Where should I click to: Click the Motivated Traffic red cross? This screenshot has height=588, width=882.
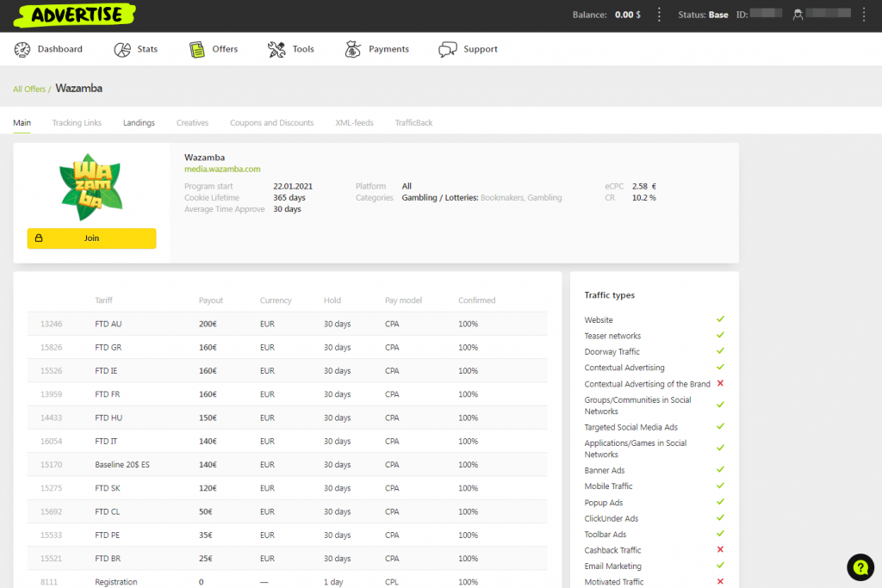(x=720, y=581)
